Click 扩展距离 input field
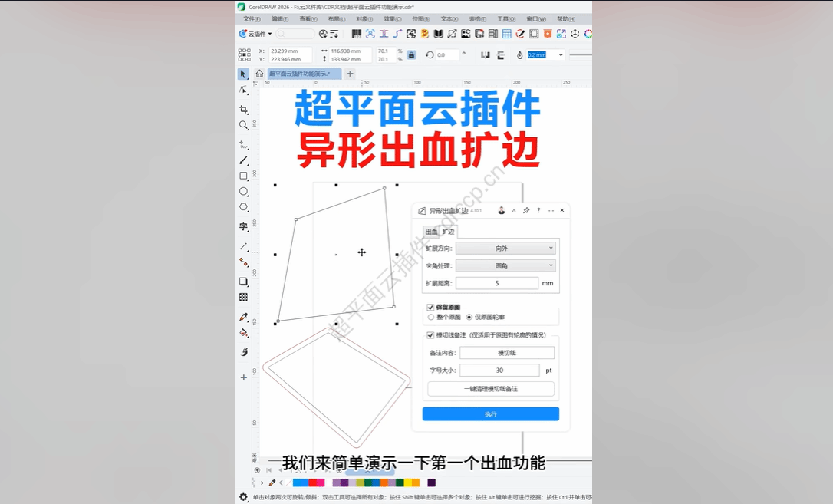This screenshot has width=833, height=504. (x=497, y=283)
